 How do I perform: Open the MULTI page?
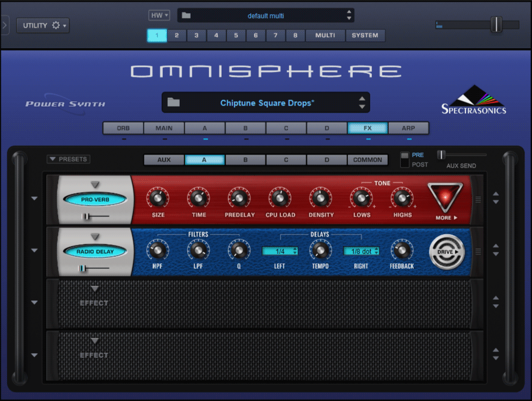325,35
